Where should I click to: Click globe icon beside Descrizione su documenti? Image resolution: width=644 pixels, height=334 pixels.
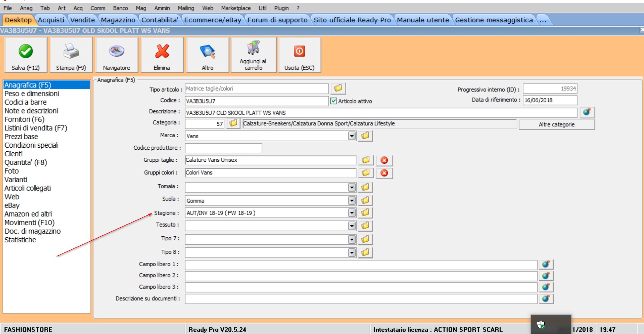[x=546, y=299]
